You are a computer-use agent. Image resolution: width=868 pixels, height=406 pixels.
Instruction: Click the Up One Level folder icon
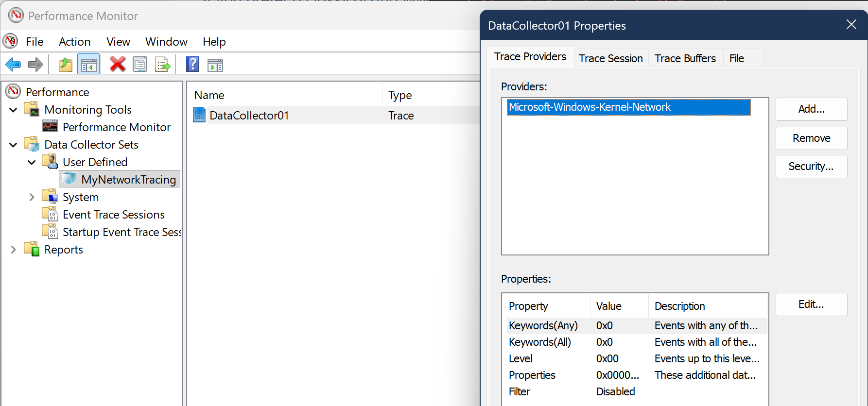coord(65,65)
